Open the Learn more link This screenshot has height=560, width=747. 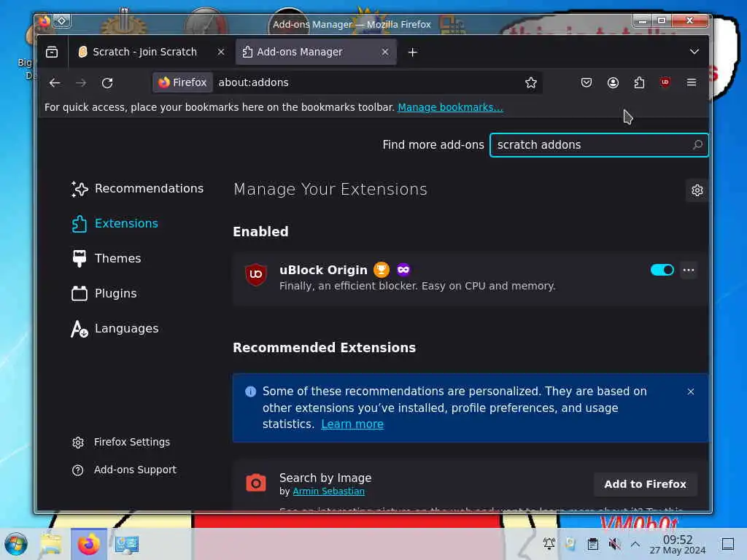point(352,424)
